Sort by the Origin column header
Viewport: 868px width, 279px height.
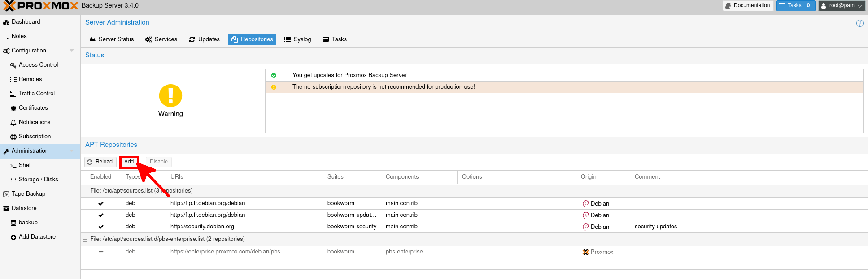point(603,177)
